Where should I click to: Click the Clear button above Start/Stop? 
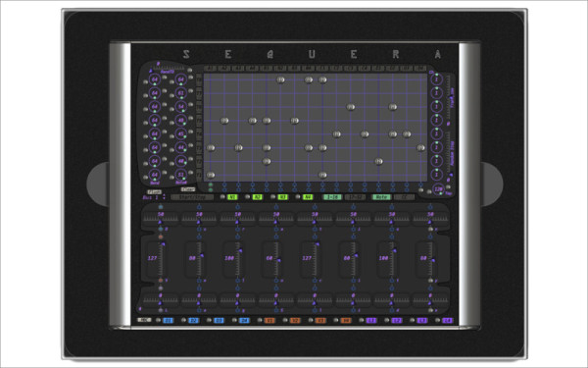coord(188,189)
